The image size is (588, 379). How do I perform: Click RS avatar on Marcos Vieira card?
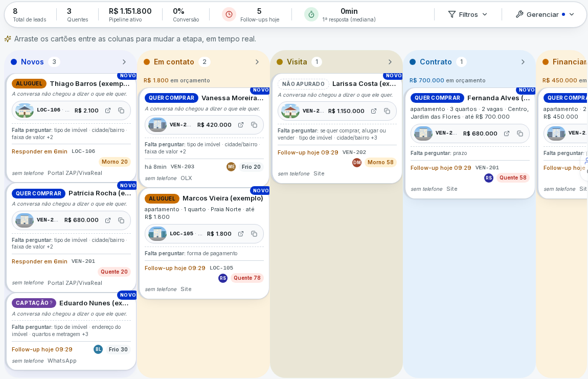tap(223, 278)
